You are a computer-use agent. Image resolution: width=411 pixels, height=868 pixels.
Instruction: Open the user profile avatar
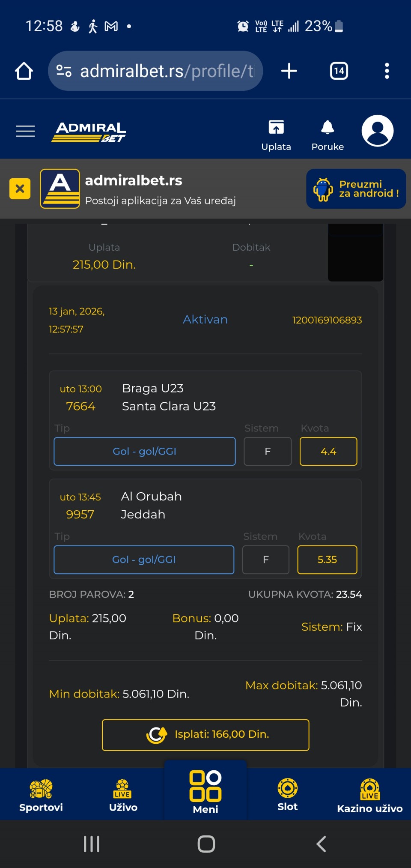point(377,131)
